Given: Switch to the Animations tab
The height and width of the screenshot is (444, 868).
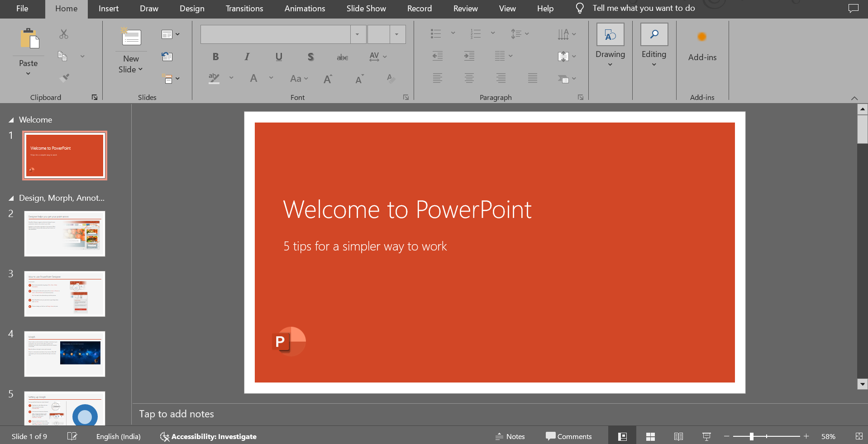Looking at the screenshot, I should pyautogui.click(x=304, y=8).
